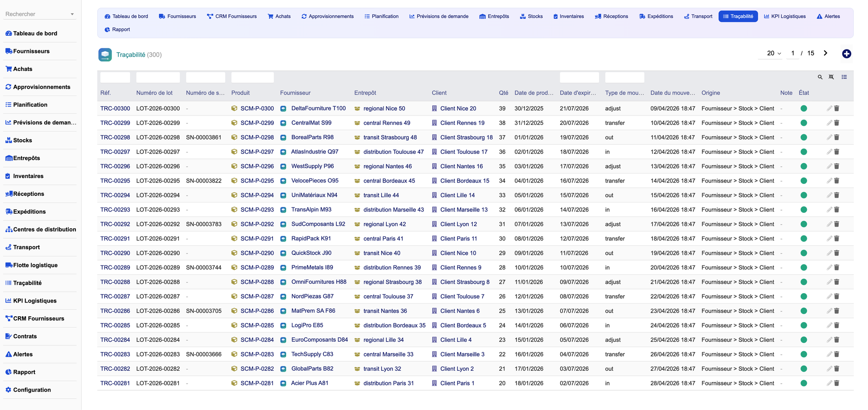The height and width of the screenshot is (410, 868).
Task: Click the Date d'expiration filter field
Action: click(579, 77)
